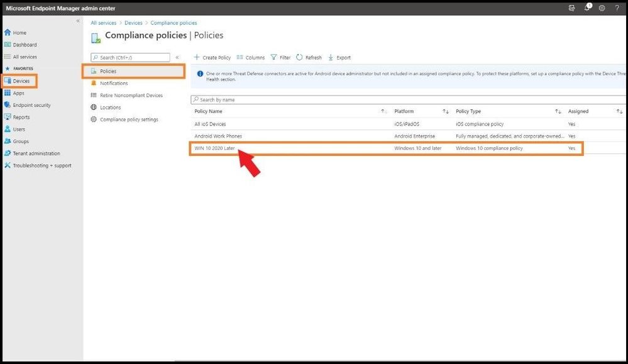Open Dashboard from the sidebar

[20, 45]
